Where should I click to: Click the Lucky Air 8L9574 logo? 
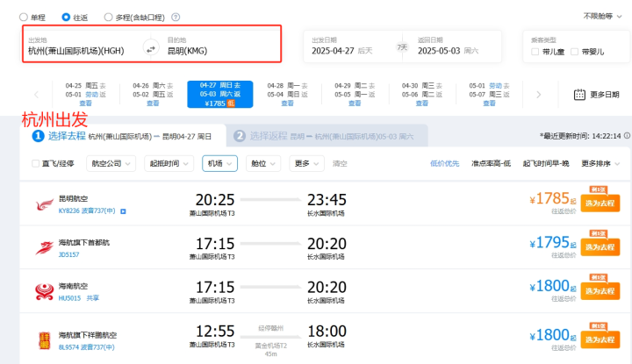point(45,340)
